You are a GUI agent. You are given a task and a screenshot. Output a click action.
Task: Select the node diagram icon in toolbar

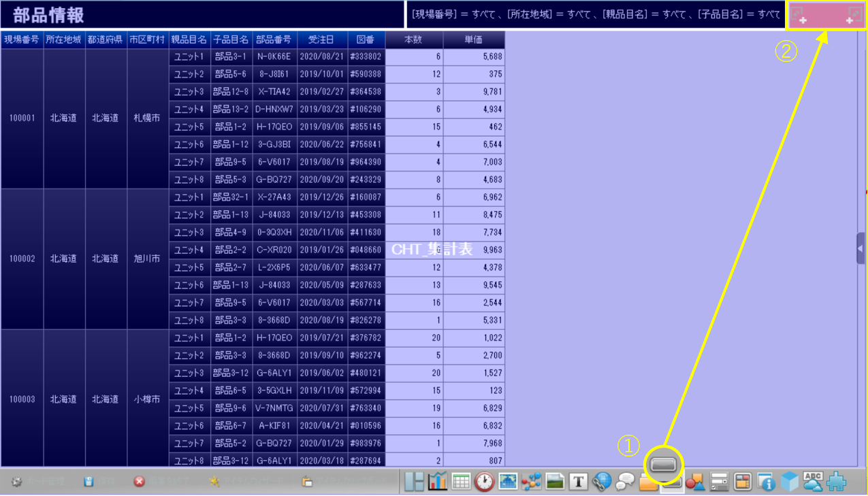tap(531, 482)
